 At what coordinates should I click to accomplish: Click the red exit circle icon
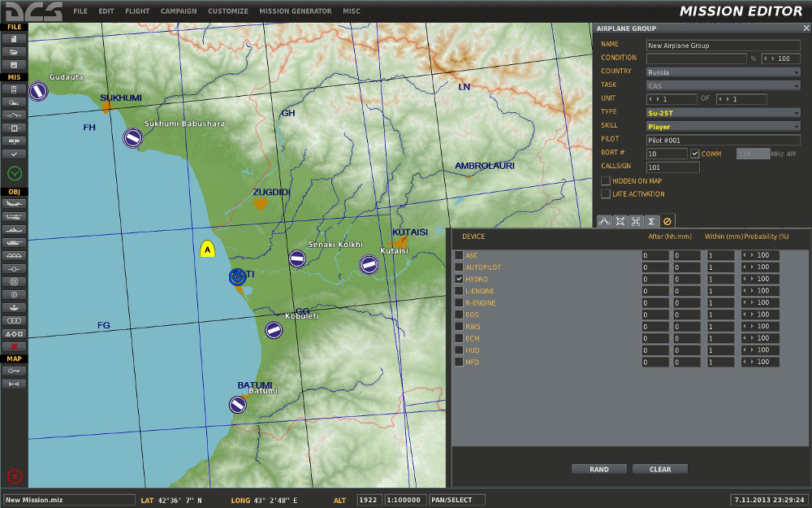pos(15,475)
